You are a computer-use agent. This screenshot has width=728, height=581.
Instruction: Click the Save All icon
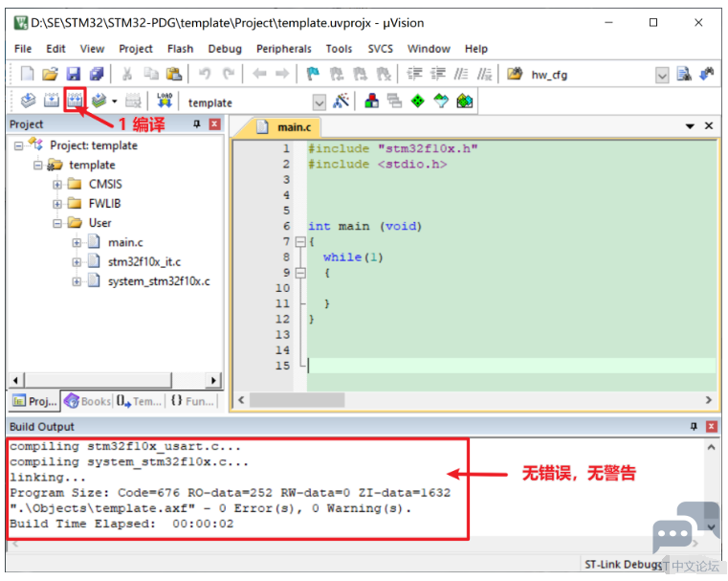tap(97, 74)
